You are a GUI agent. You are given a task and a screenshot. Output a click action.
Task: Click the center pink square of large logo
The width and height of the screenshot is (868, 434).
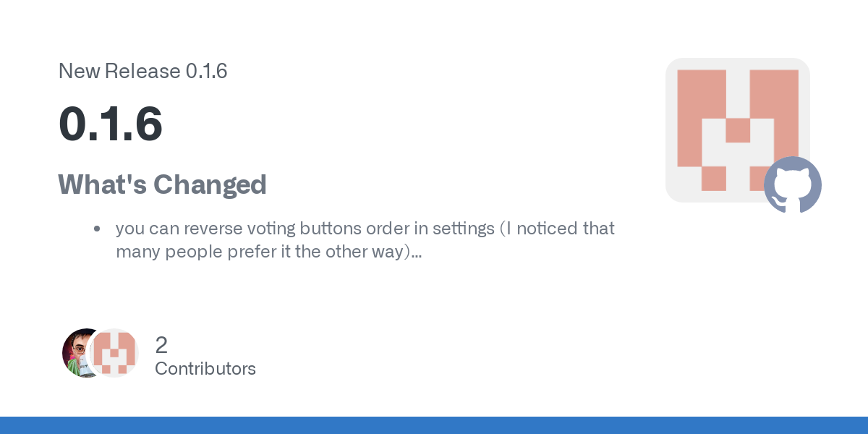coord(738,131)
